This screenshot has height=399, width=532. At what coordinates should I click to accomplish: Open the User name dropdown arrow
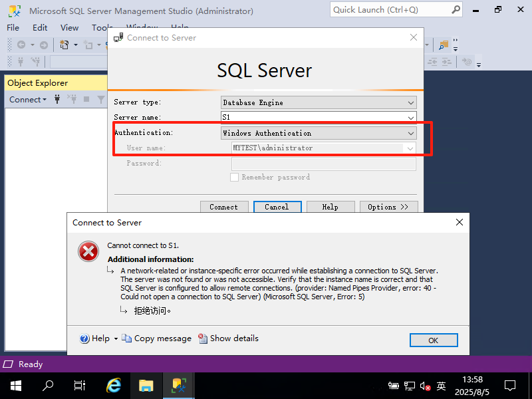(410, 148)
